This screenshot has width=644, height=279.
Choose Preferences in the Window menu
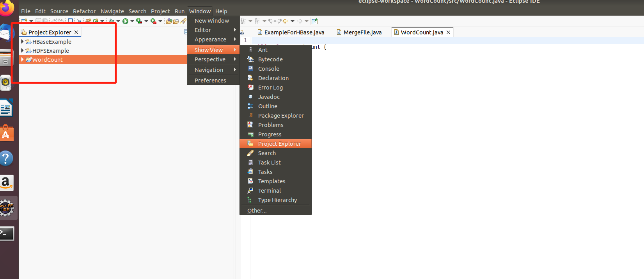tap(213, 80)
